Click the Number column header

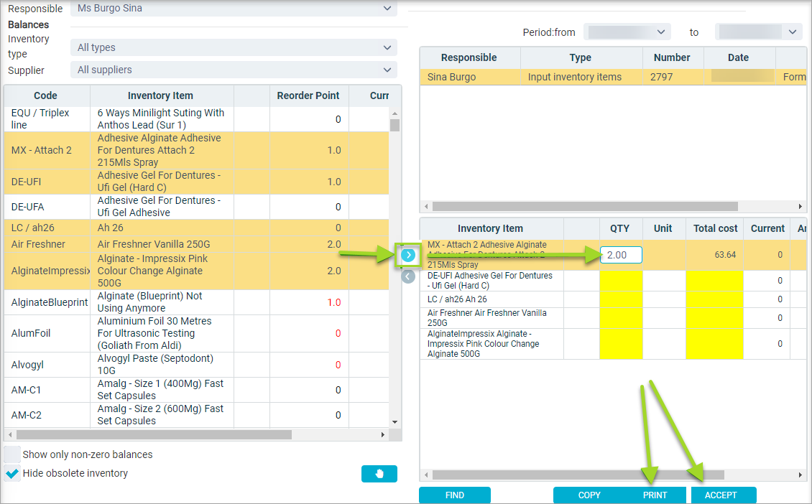pos(672,57)
